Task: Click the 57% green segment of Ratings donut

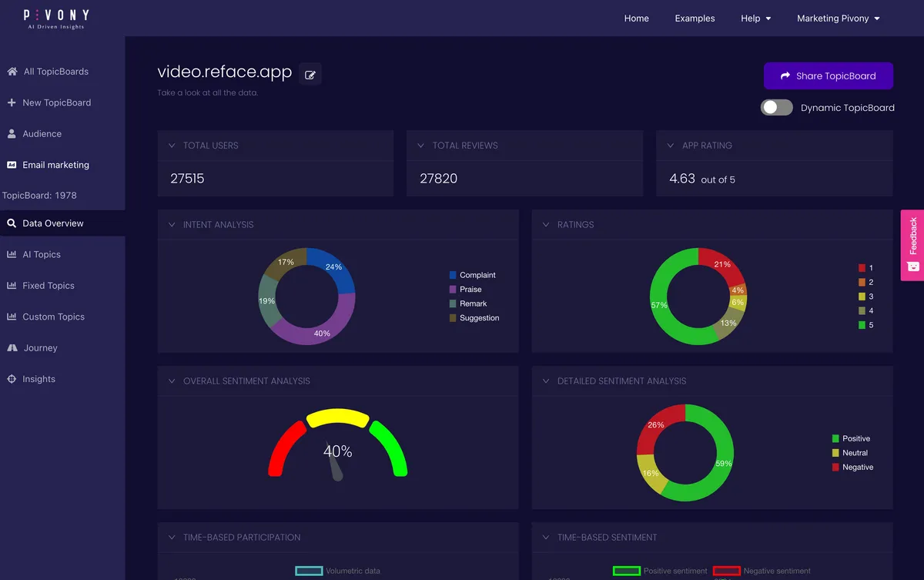Action: click(659, 305)
